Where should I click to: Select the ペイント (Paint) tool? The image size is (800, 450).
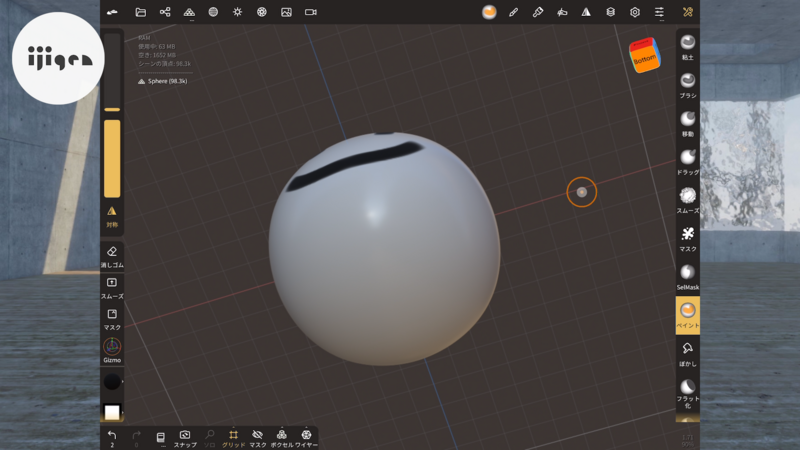pos(688,315)
